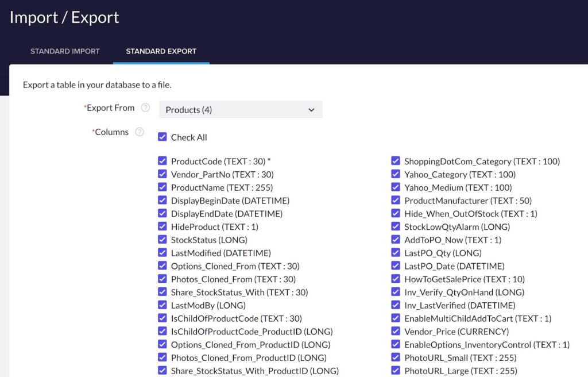Toggle PhotoURL_Small column checkbox
Image resolution: width=588 pixels, height=377 pixels.
(396, 357)
